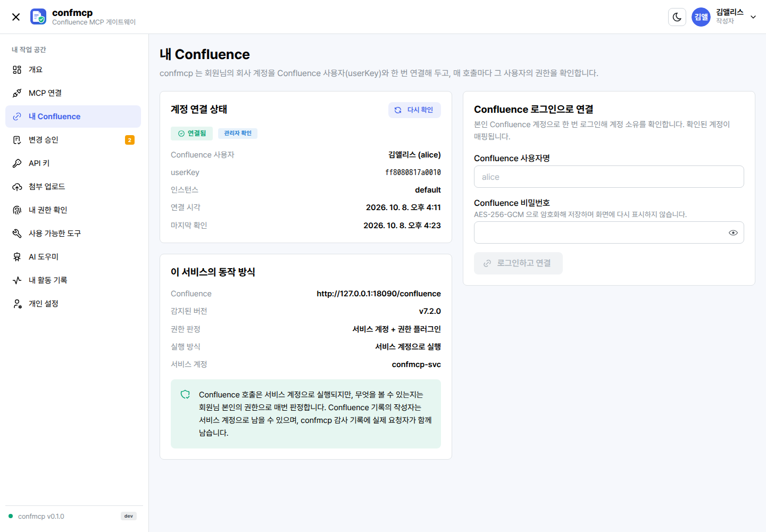The width and height of the screenshot is (766, 532).
Task: Click the AI 도우미 robot icon
Action: point(17,257)
